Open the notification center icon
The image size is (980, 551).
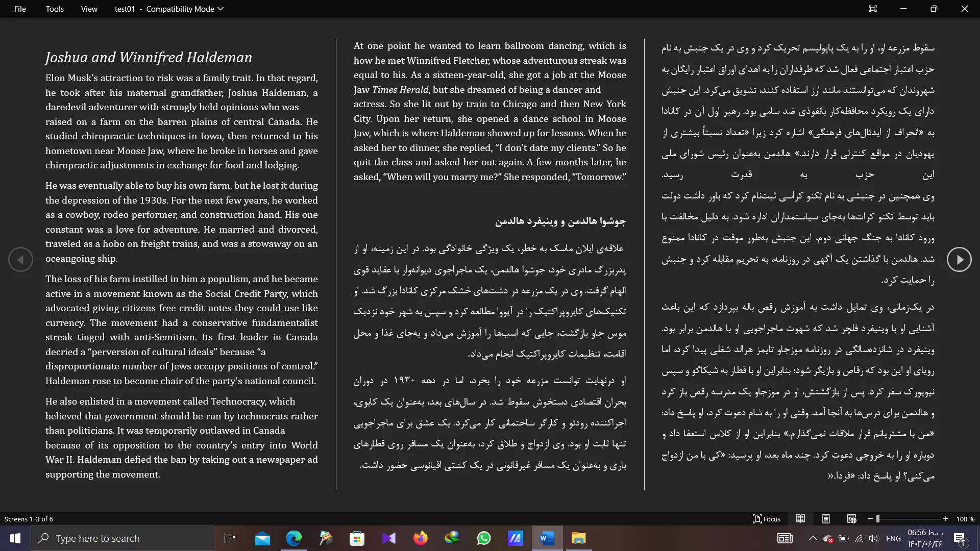(960, 538)
